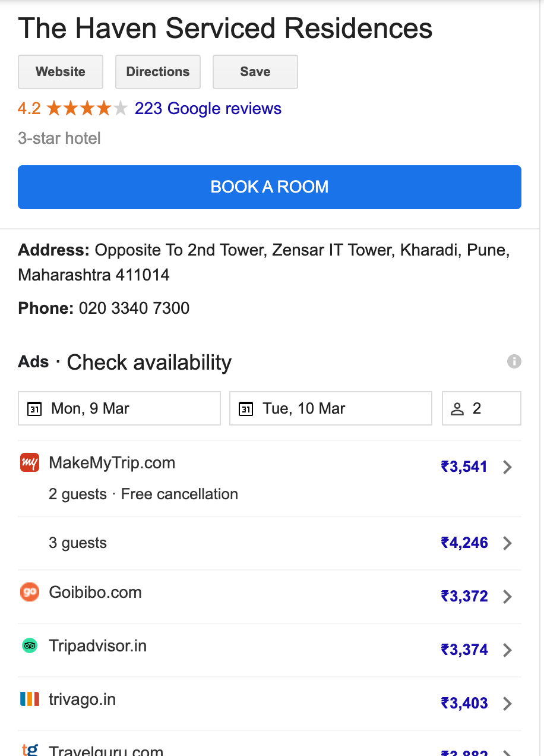
Task: Click the check-in calendar icon
Action: point(35,409)
